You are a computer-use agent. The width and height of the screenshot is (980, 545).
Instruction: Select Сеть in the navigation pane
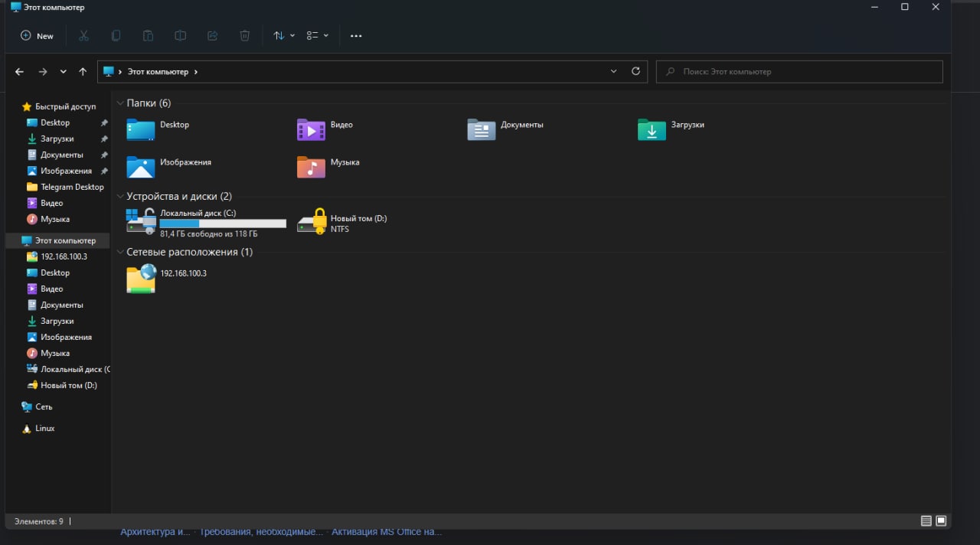[44, 406]
